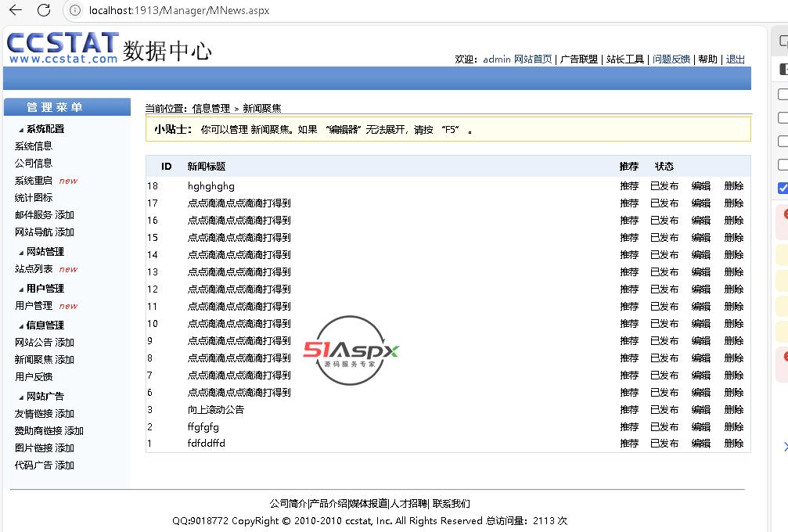Open 站长工具 in top navigation
The width and height of the screenshot is (788, 532).
point(625,59)
